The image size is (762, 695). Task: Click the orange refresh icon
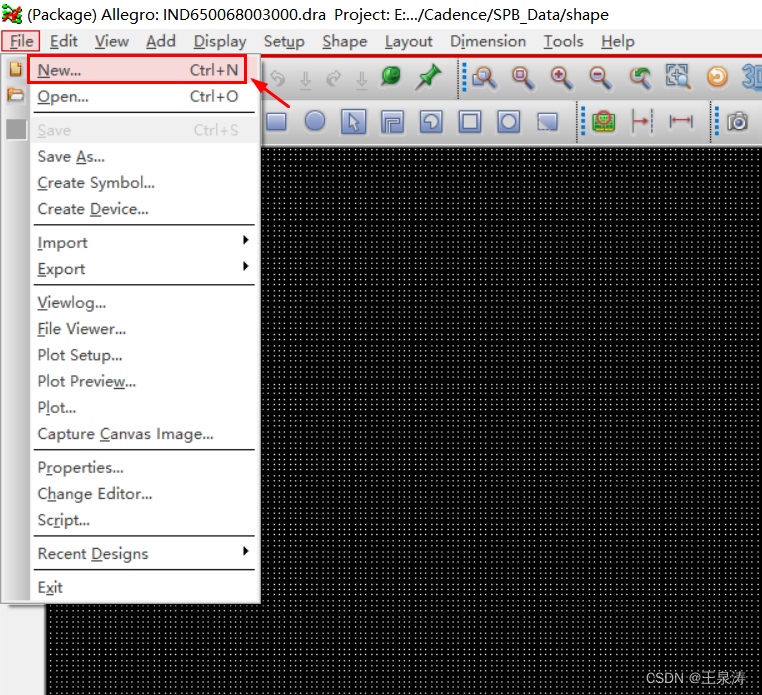[717, 77]
